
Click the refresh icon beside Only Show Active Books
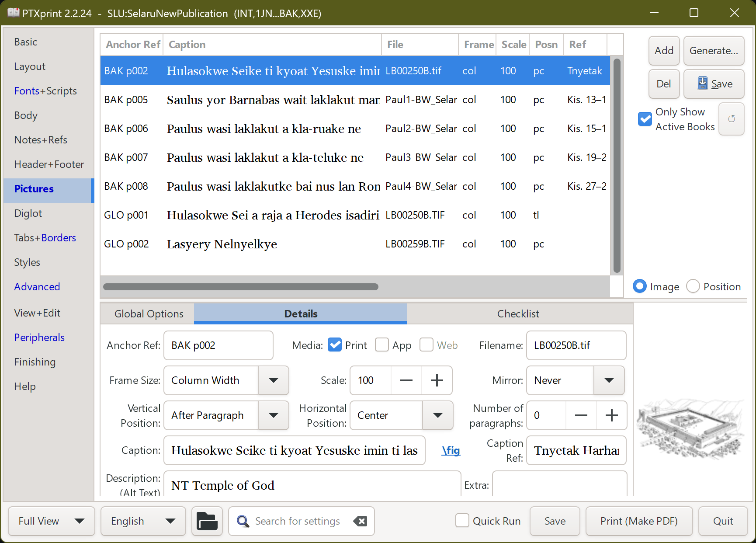(x=732, y=119)
